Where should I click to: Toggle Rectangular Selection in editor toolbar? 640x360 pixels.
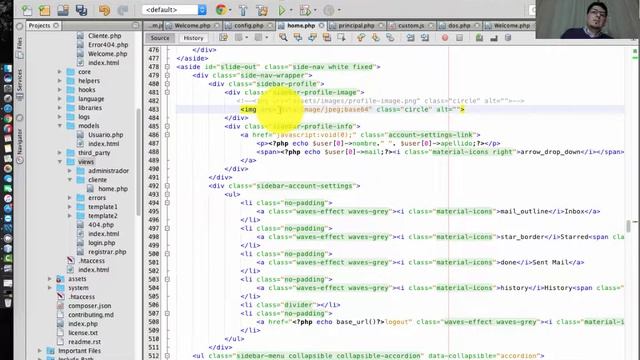coord(341,38)
